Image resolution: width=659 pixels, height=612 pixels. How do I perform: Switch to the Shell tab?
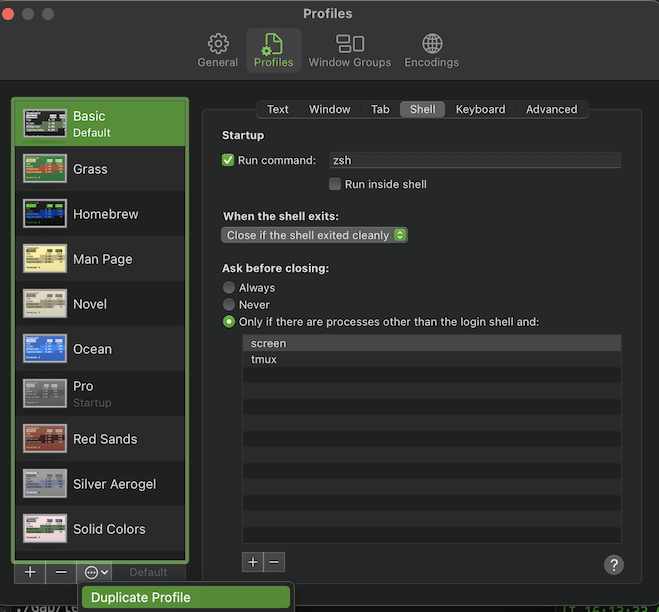(x=422, y=109)
